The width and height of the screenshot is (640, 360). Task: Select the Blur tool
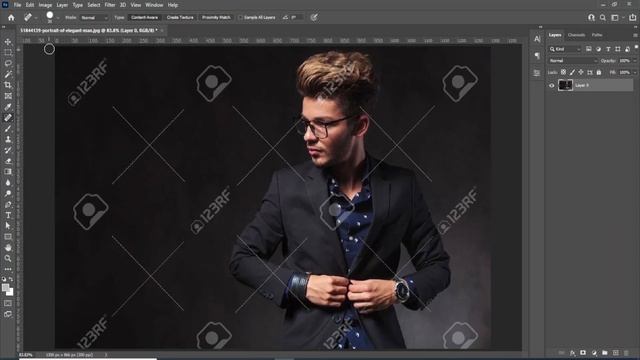(8, 182)
